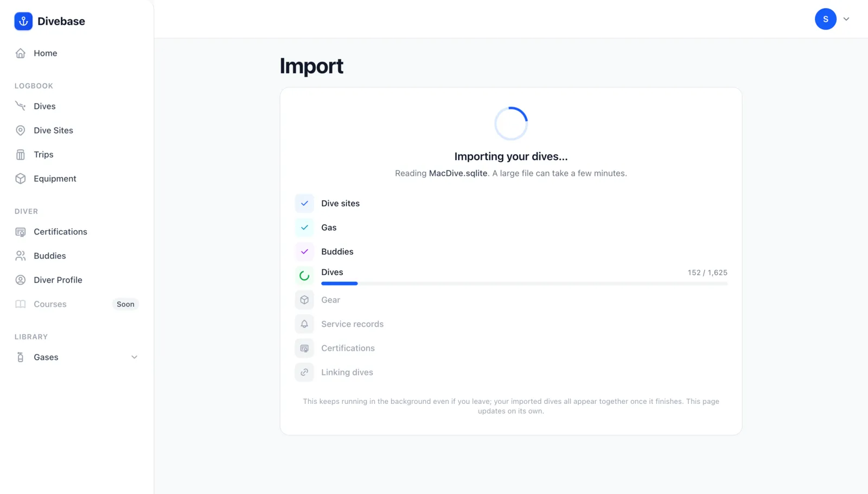Expand the Gases chevron in the sidebar

(135, 357)
